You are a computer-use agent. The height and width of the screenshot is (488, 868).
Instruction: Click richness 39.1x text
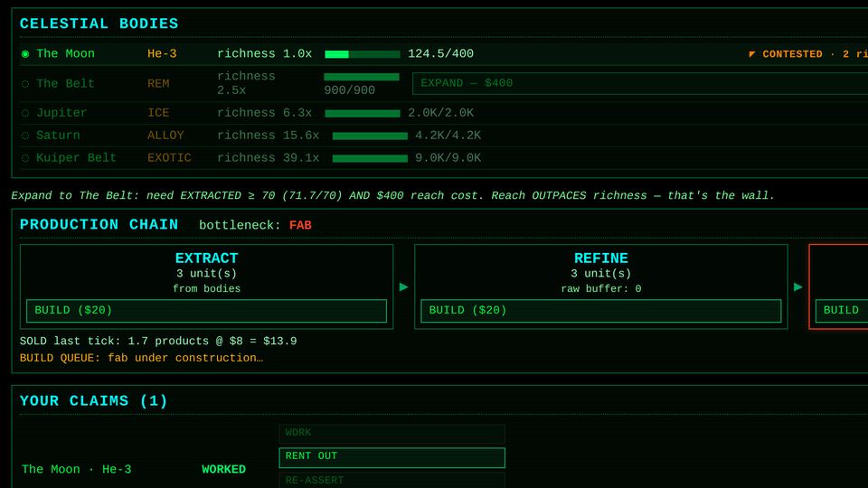pyautogui.click(x=268, y=158)
